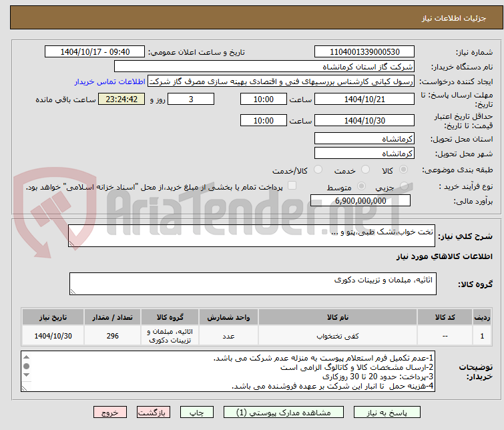Screen dimensions: 504x430
Task: Click the واحد شمارش column header
Action: tap(228, 317)
